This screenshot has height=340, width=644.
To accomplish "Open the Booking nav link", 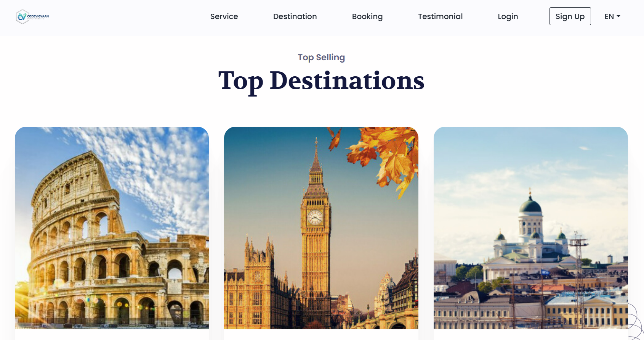I will pos(367,16).
